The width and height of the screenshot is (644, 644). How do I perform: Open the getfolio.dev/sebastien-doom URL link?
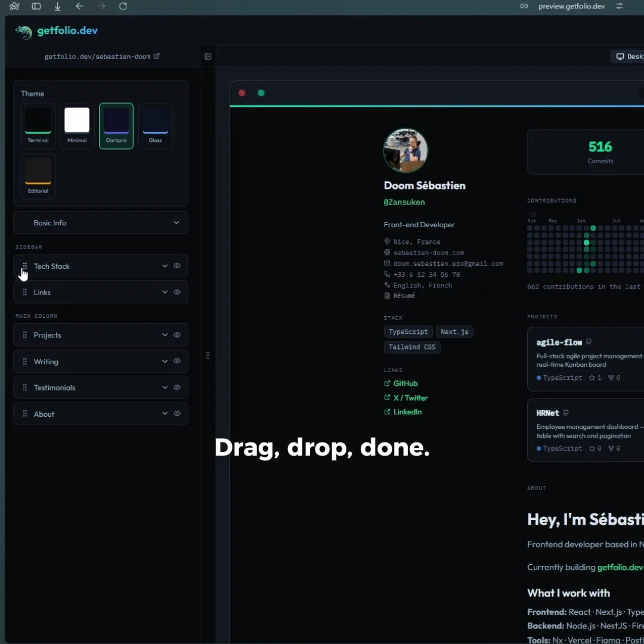(97, 57)
